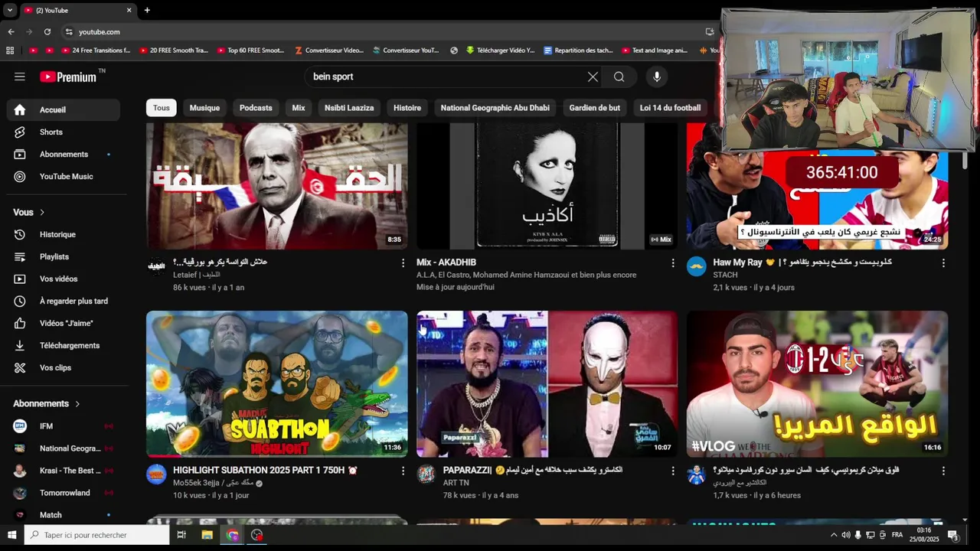Open À regarder plus tard list

tap(64, 301)
